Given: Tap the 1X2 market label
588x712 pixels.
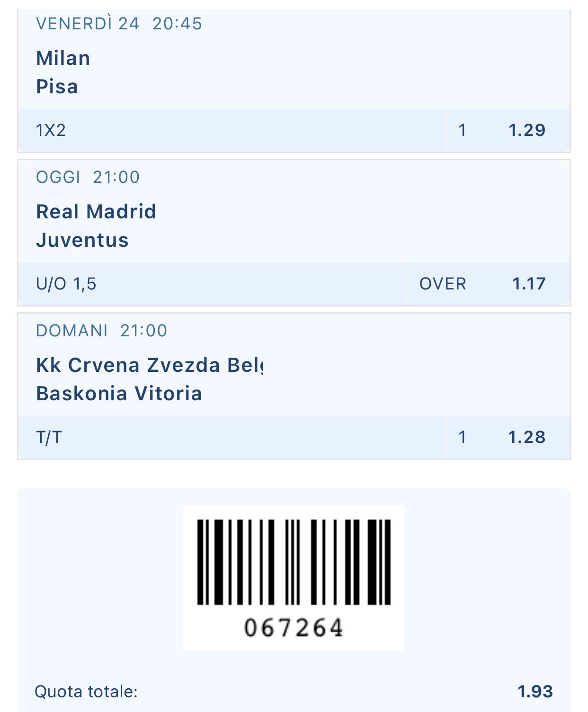Looking at the screenshot, I should (51, 130).
